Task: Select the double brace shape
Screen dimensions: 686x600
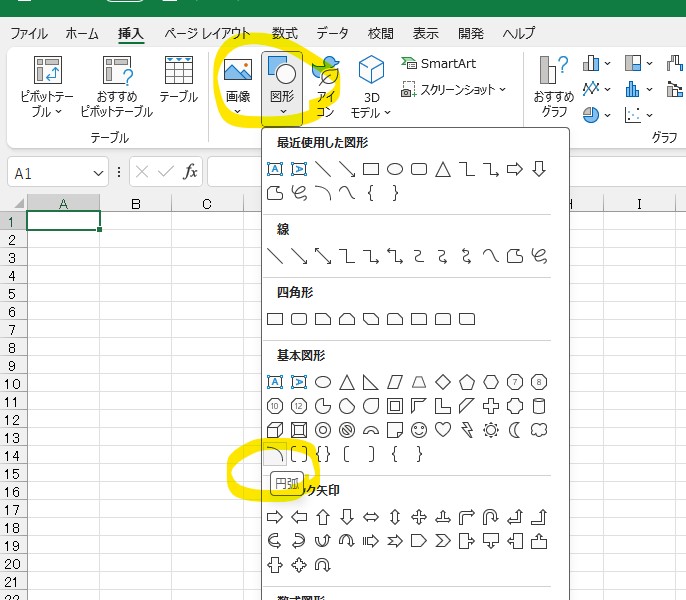Action: coord(323,454)
